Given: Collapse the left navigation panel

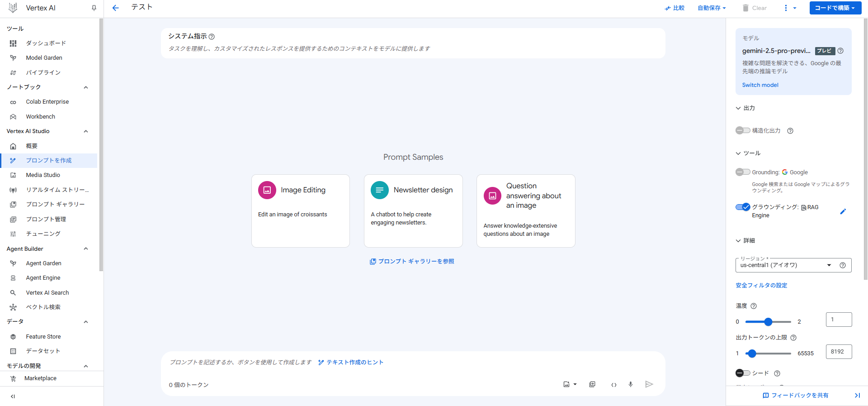Looking at the screenshot, I should tap(13, 396).
